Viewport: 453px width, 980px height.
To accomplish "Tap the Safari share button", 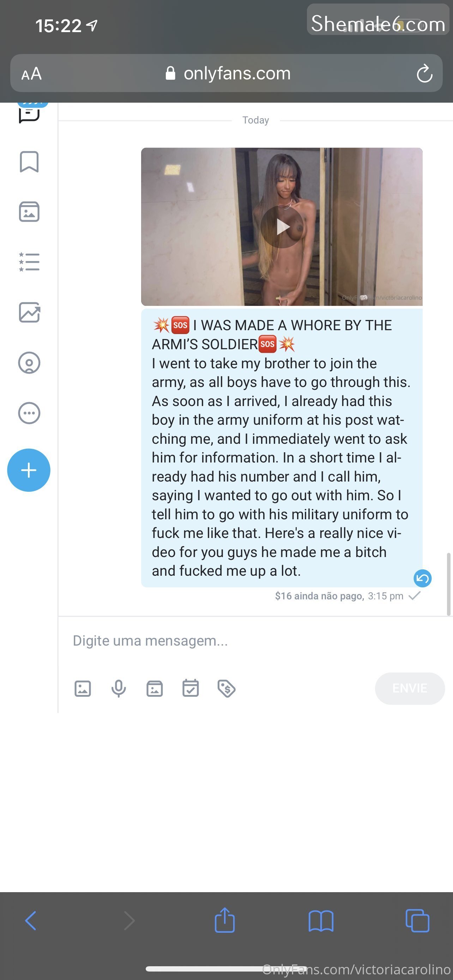I will click(224, 920).
